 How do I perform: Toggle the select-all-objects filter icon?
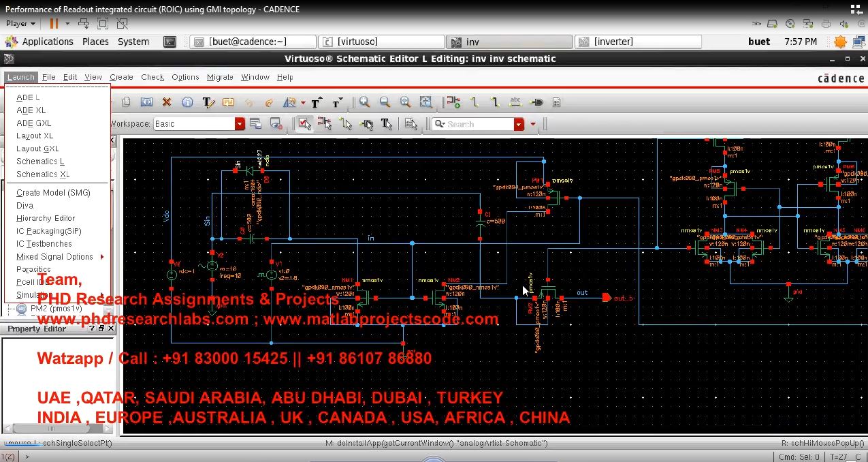tap(304, 124)
